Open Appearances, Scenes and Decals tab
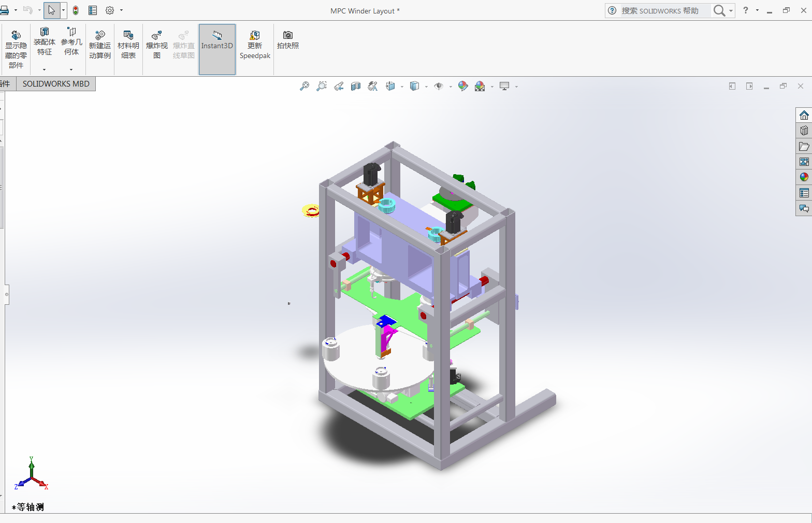 [x=804, y=177]
